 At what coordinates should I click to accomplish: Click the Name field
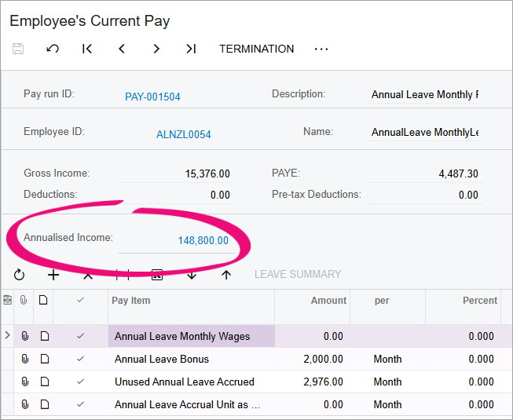click(425, 132)
